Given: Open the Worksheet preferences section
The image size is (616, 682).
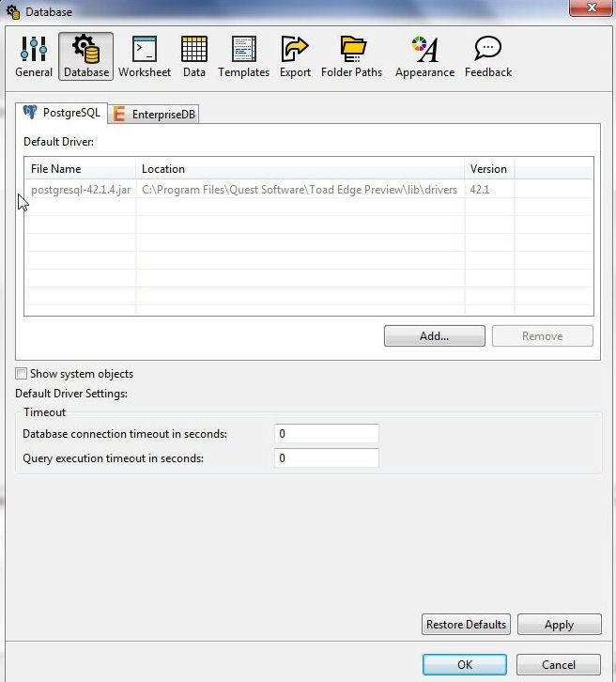Looking at the screenshot, I should tap(145, 57).
